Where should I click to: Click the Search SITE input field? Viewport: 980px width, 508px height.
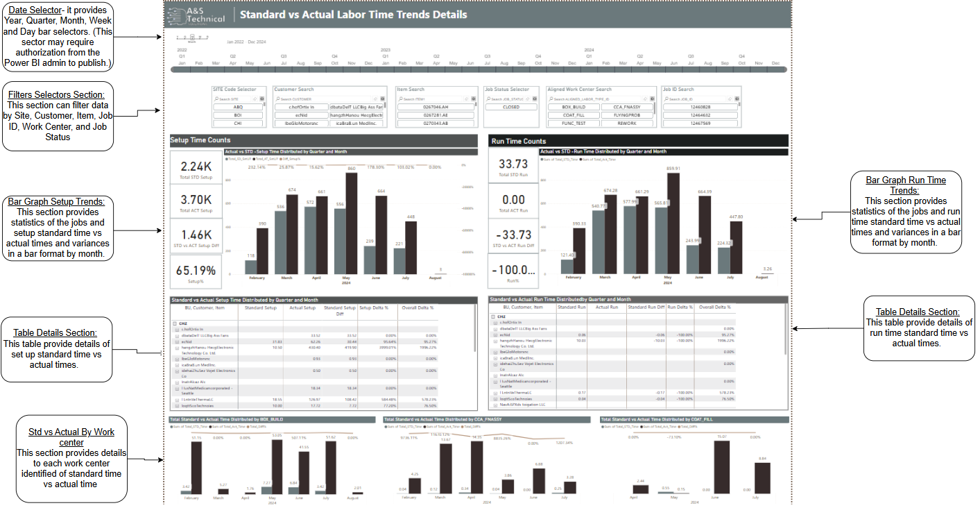(x=232, y=99)
